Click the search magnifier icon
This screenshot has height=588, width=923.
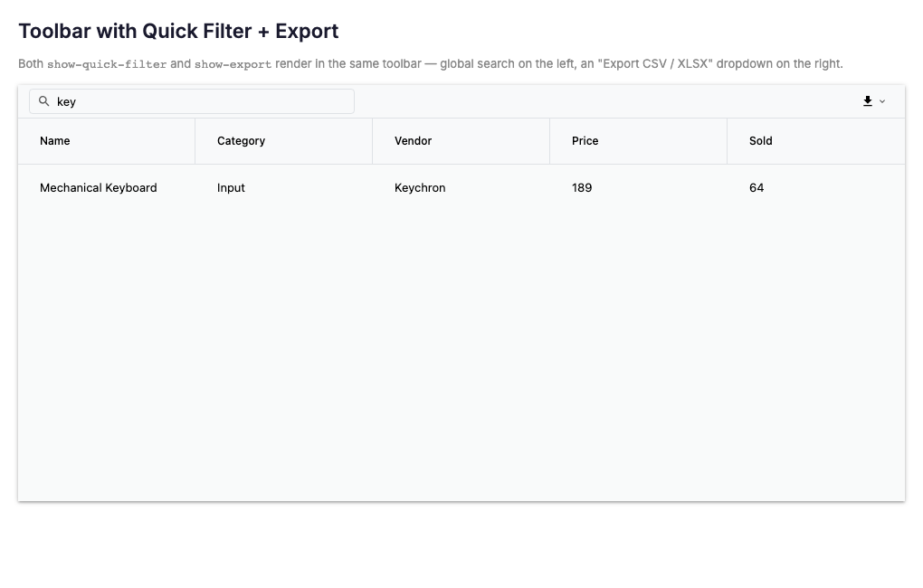point(43,101)
